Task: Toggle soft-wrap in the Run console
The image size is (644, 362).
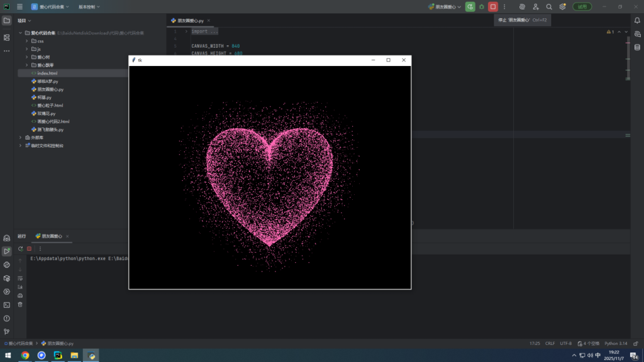Action: pyautogui.click(x=20, y=278)
